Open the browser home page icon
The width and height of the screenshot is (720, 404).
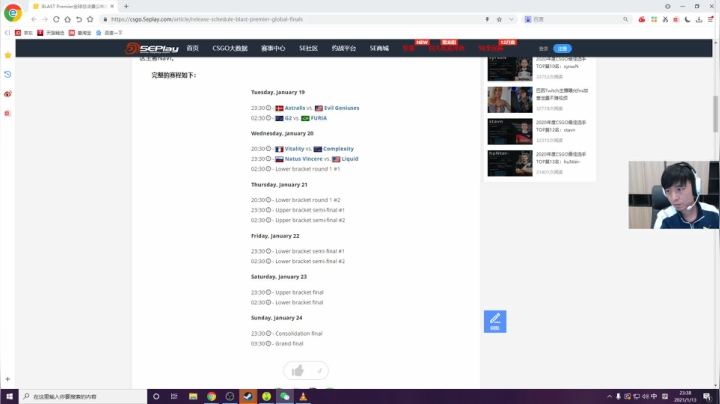68,19
